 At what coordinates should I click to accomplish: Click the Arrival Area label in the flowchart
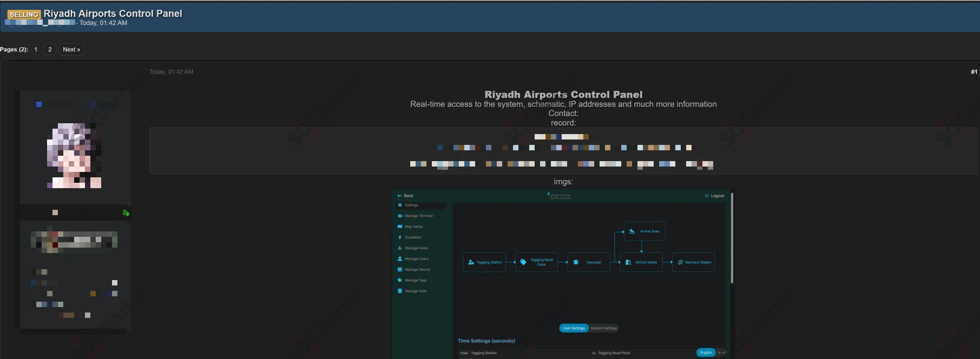pos(649,231)
